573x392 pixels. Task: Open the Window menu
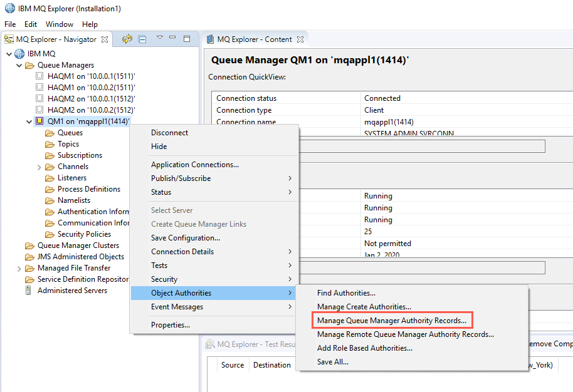point(59,24)
